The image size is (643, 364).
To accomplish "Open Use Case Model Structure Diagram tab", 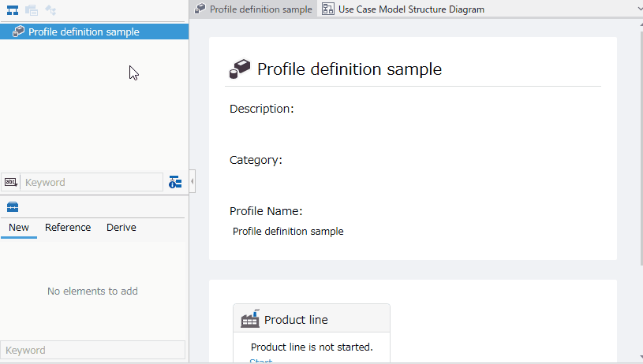I will coord(402,9).
